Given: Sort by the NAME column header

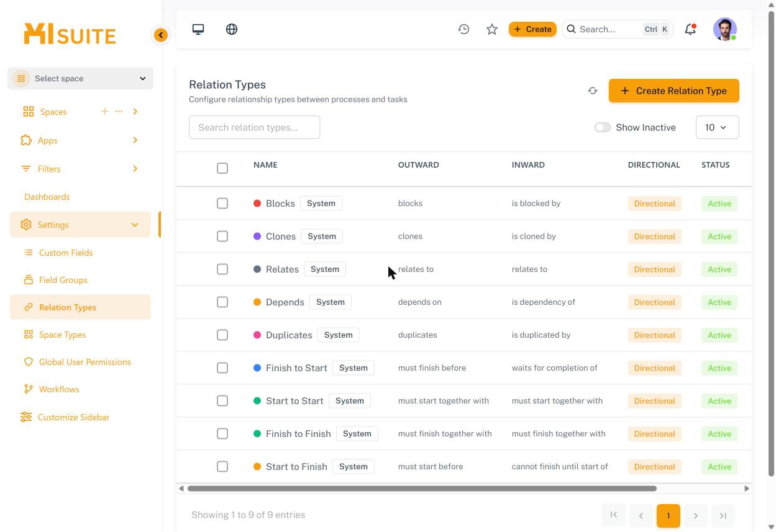Looking at the screenshot, I should tap(265, 165).
